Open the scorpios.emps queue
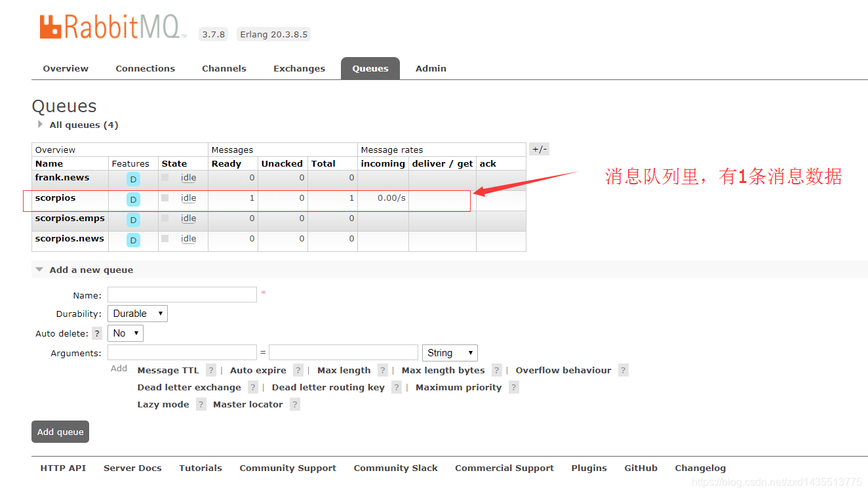The image size is (868, 494). click(x=70, y=218)
